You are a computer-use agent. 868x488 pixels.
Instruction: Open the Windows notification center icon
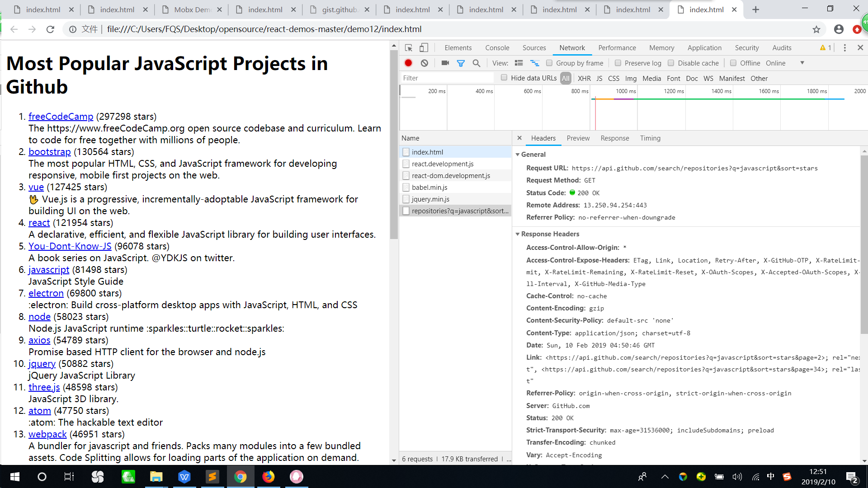tap(852, 477)
